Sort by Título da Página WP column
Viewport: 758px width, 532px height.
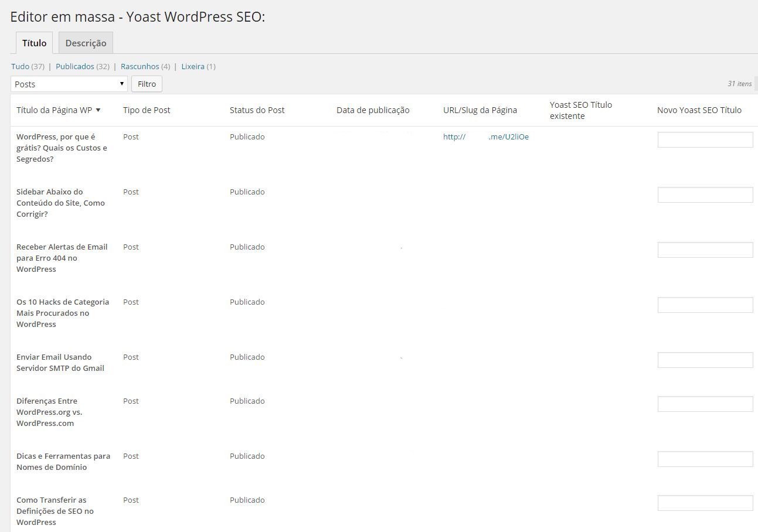[58, 110]
